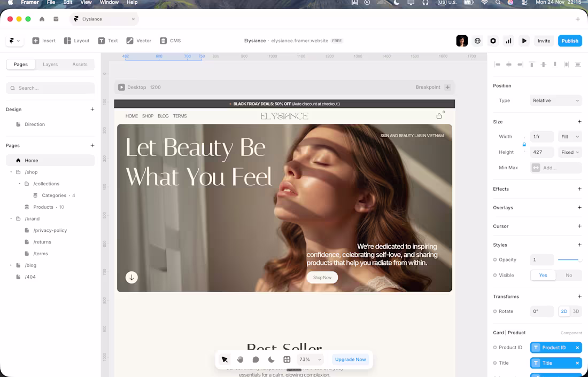The width and height of the screenshot is (588, 377).
Task: Open the 73% zoom dropdown
Action: (x=310, y=359)
